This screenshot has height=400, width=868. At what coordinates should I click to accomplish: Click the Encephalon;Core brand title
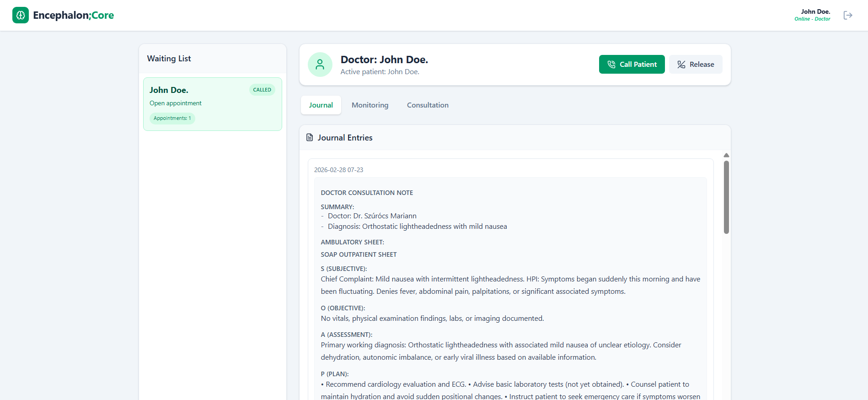point(73,15)
